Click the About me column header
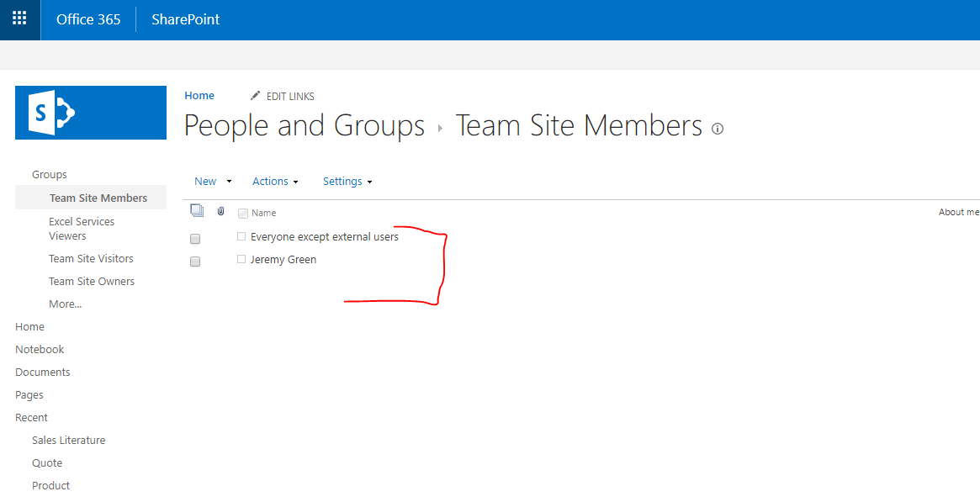980x502 pixels. pyautogui.click(x=959, y=212)
